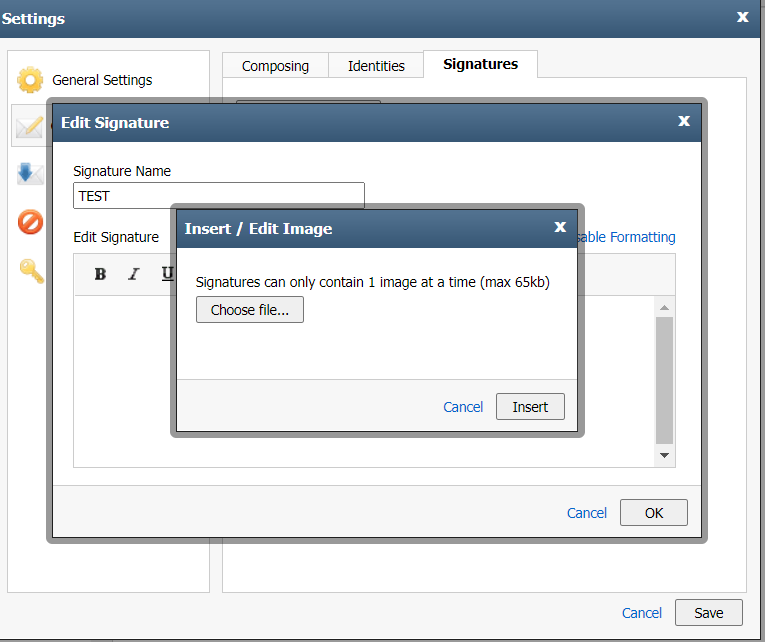Click the Choose file... button
Screen dimensions: 765x642
click(250, 310)
